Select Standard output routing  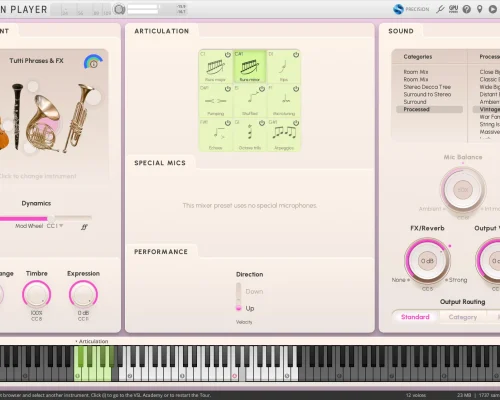tap(415, 317)
